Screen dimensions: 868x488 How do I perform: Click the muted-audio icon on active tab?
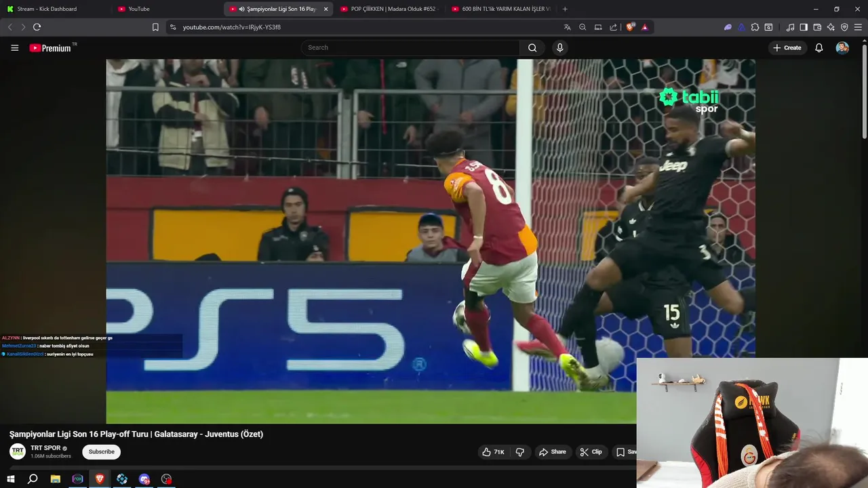(242, 9)
